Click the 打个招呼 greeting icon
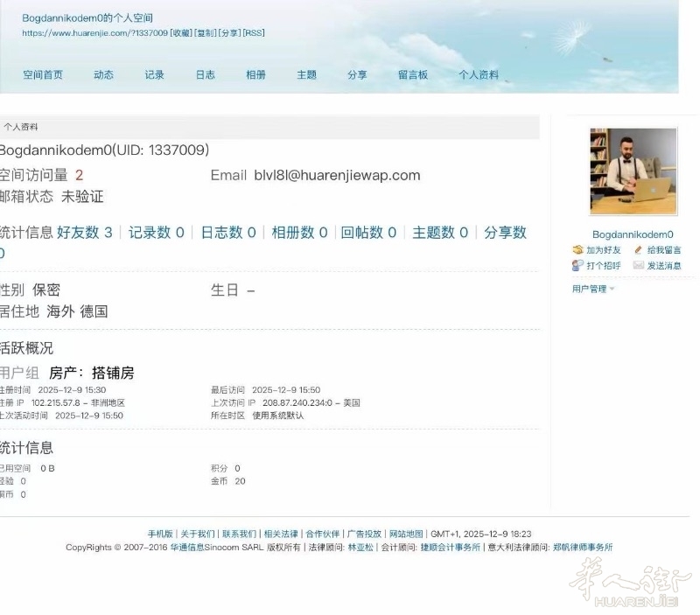The width and height of the screenshot is (700, 615). (x=577, y=265)
